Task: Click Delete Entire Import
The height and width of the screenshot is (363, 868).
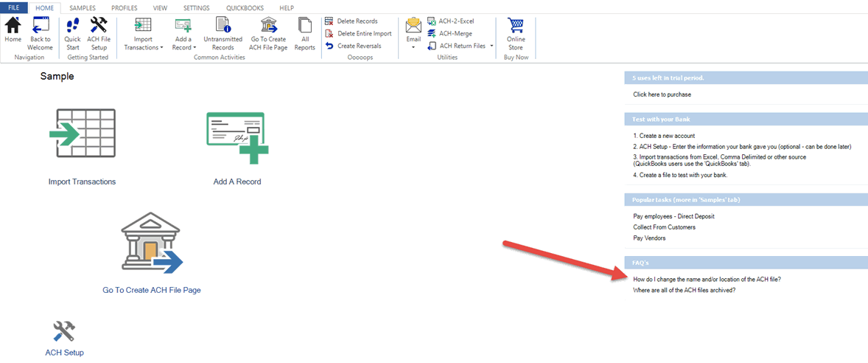Action: [359, 33]
